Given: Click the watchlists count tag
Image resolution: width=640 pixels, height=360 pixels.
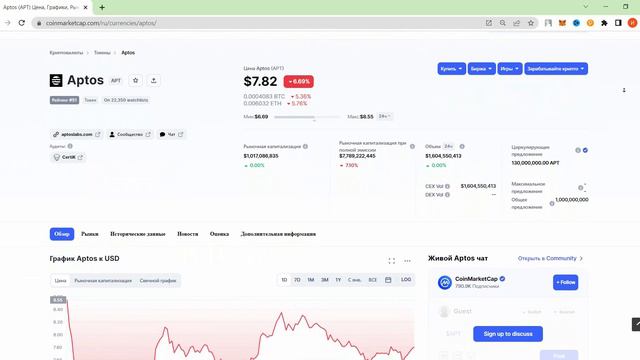Looking at the screenshot, I should (126, 100).
